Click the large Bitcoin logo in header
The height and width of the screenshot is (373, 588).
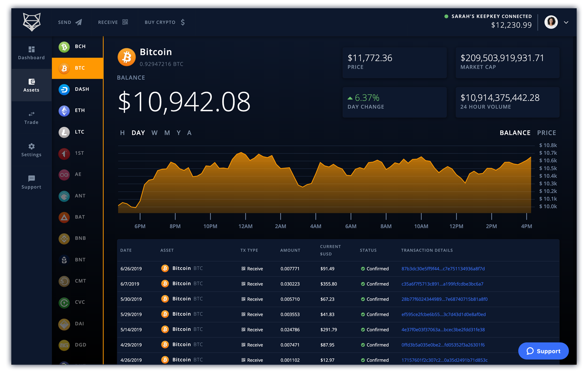point(127,57)
